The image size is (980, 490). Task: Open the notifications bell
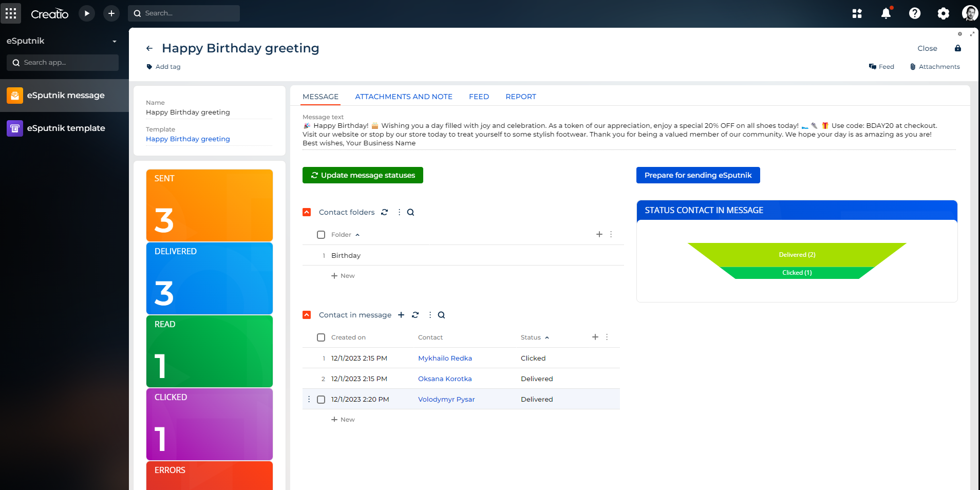(886, 13)
